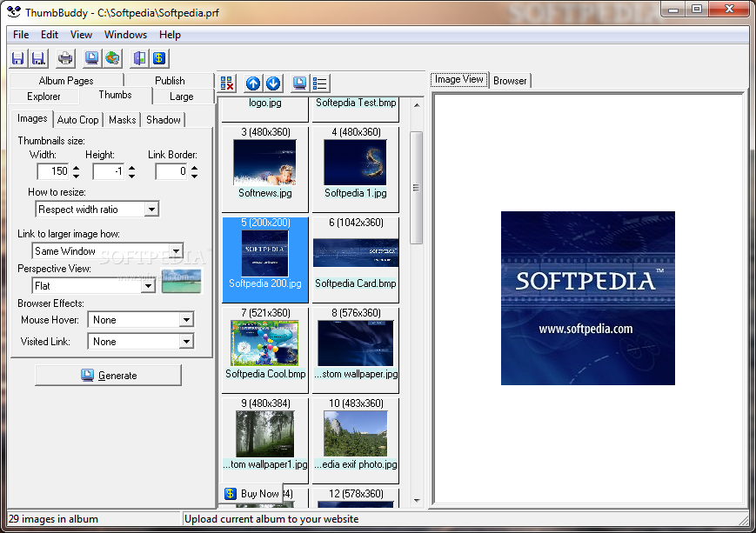The width and height of the screenshot is (756, 533).
Task: Click the thumbnail list scrollbar up arrow
Action: [417, 104]
